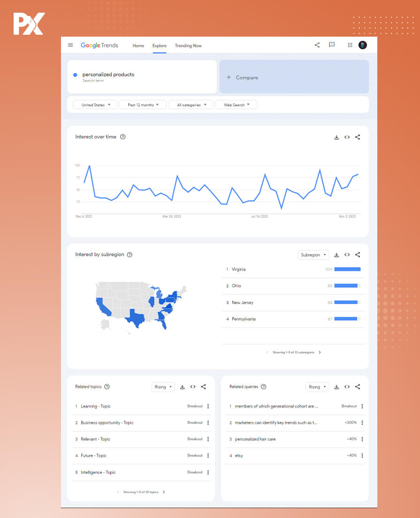Click the Compare button

point(294,77)
